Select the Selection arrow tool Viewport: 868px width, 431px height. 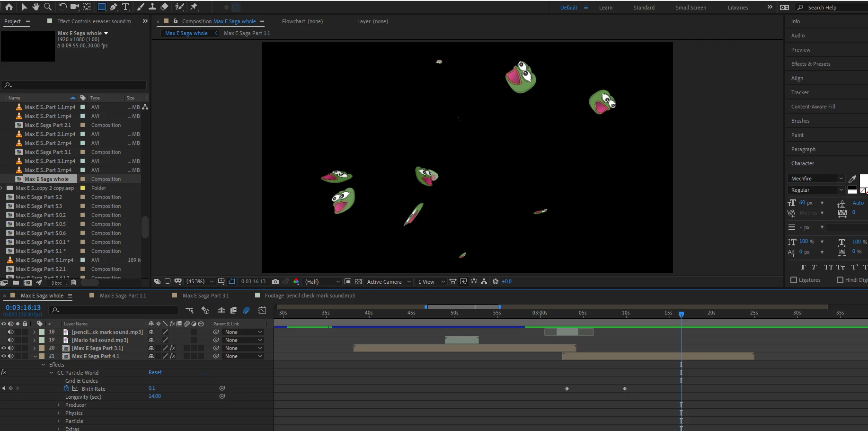click(x=24, y=7)
